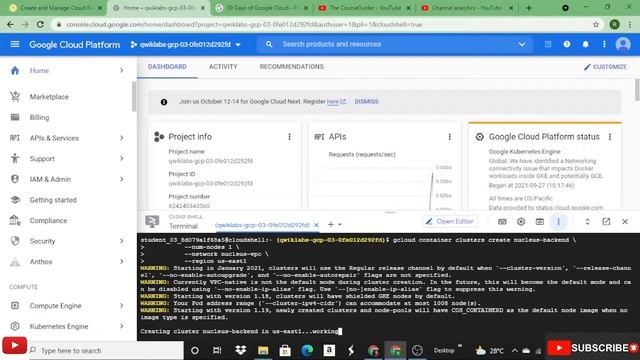Image resolution: width=640 pixels, height=360 pixels.
Task: Click the Compliance icon in sidebar
Action: pyautogui.click(x=15, y=220)
